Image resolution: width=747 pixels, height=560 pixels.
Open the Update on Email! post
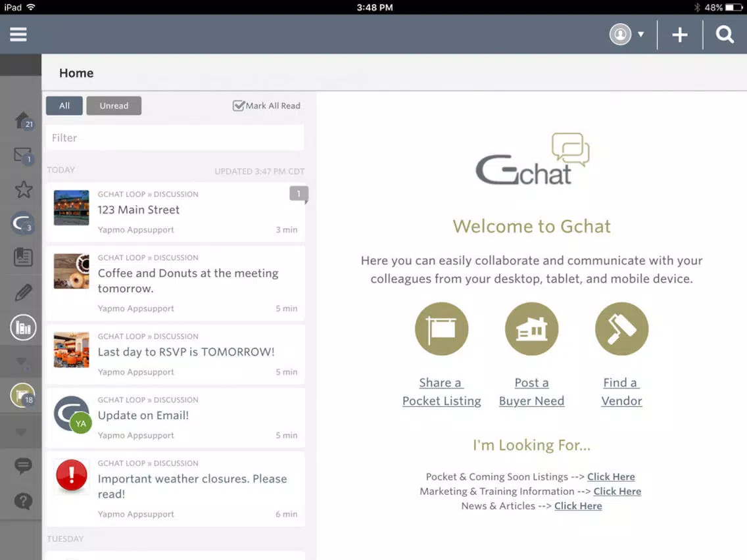(x=143, y=415)
